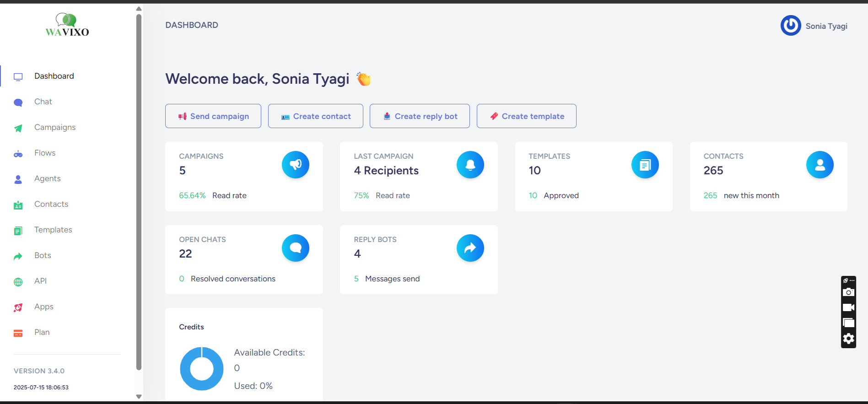The width and height of the screenshot is (868, 404).
Task: Click the Contacts card icon in sidebar
Action: [18, 205]
